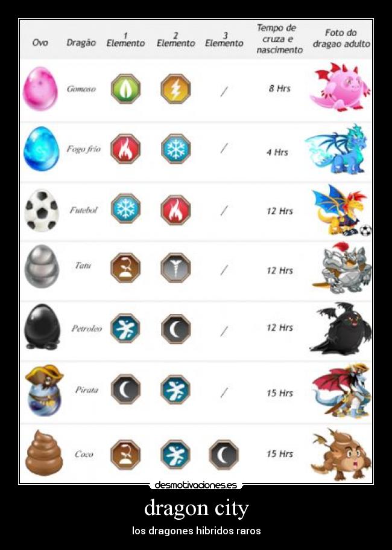
Task: Select the ice snowflake icon in Futebol row
Action: pyautogui.click(x=126, y=209)
